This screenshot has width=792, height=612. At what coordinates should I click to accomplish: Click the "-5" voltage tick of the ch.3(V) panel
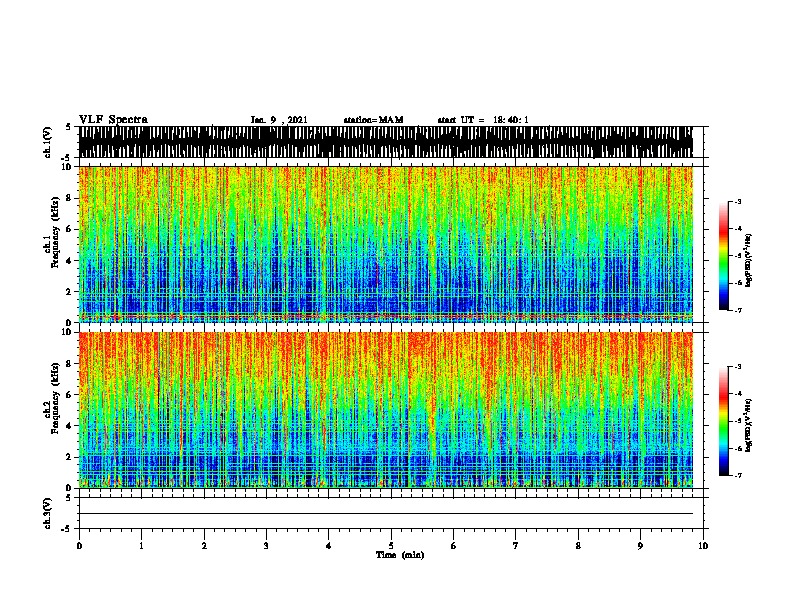(x=67, y=529)
